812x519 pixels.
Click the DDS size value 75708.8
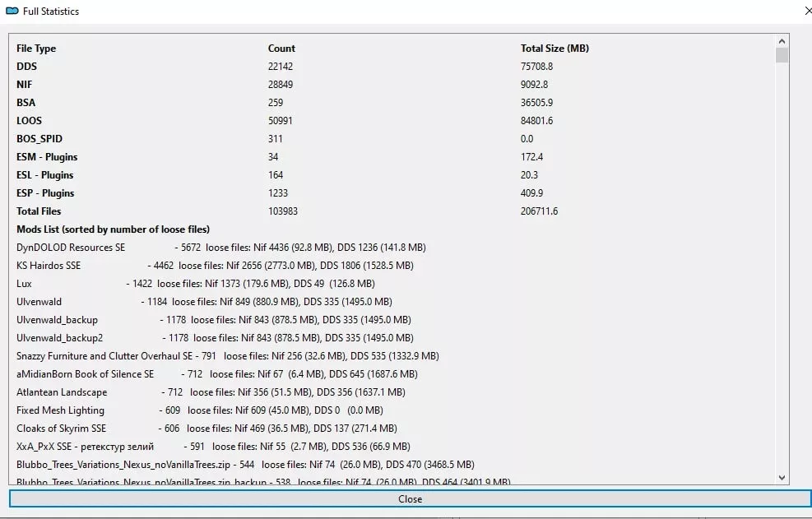pos(536,67)
